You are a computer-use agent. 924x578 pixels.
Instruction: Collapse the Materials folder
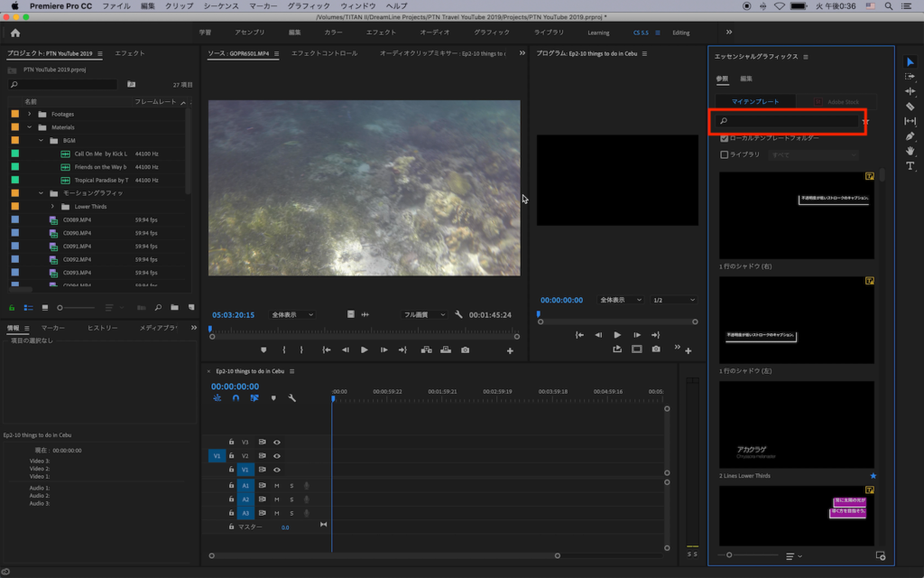click(30, 127)
